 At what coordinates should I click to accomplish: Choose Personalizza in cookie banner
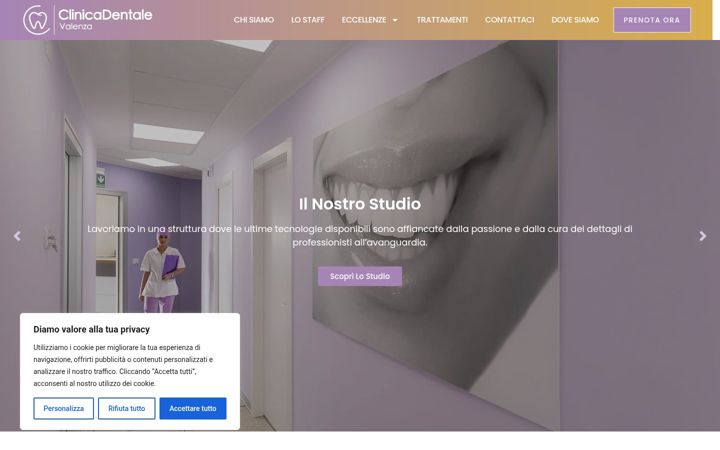pyautogui.click(x=63, y=408)
